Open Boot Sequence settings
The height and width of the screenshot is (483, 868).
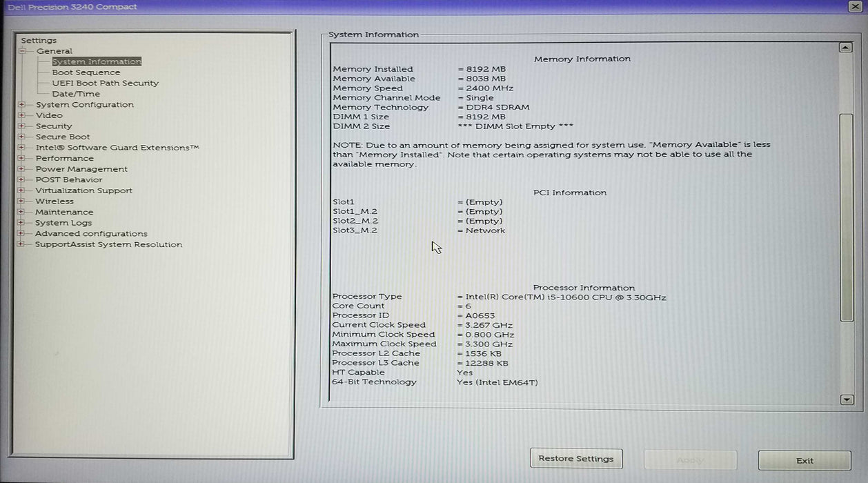click(86, 72)
